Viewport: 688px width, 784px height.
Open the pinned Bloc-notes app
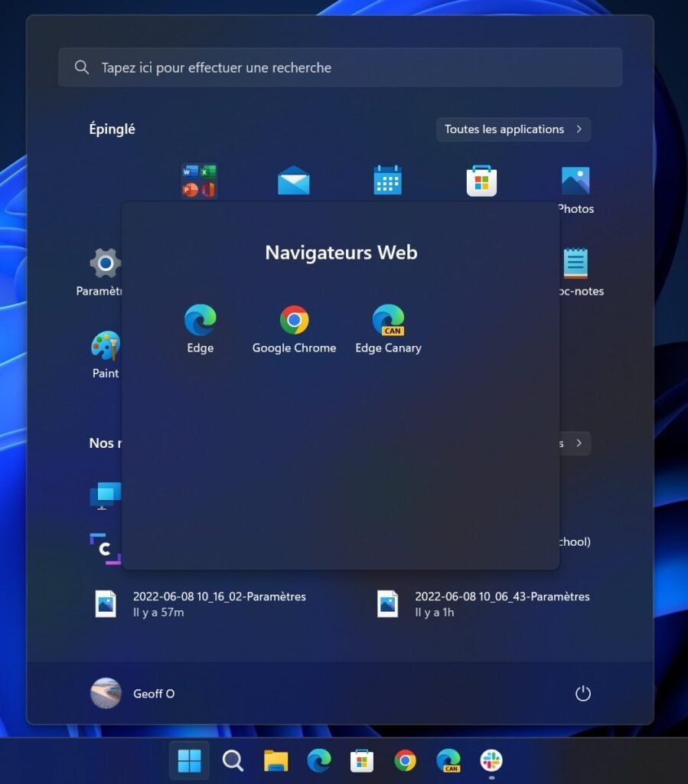576,263
